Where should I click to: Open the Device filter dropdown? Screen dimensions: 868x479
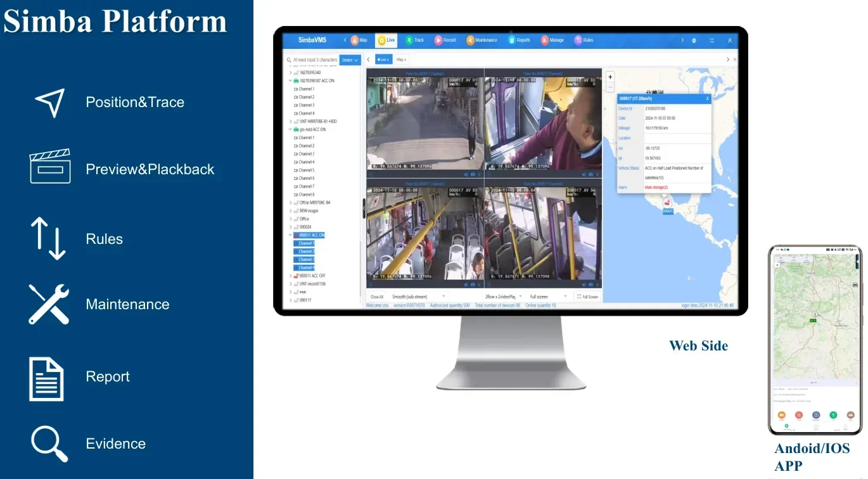[350, 60]
